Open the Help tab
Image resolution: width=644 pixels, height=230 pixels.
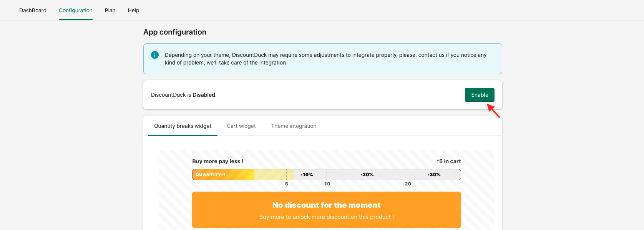point(133,10)
